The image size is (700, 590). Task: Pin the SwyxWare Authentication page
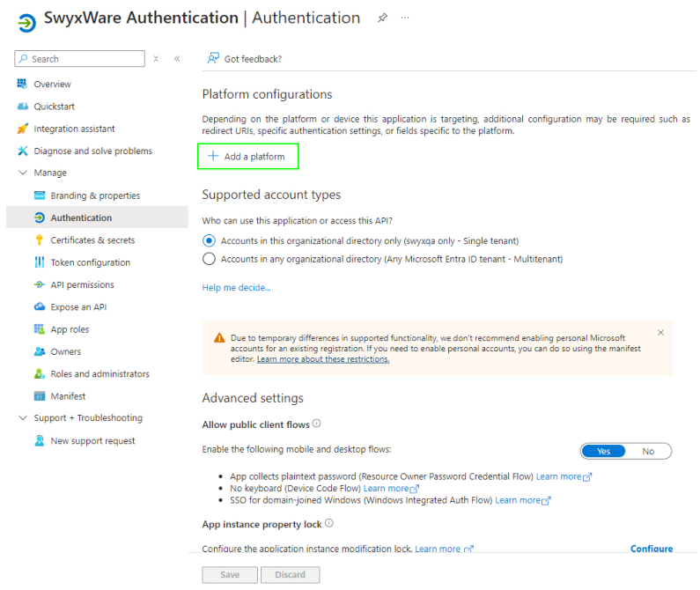pos(382,18)
